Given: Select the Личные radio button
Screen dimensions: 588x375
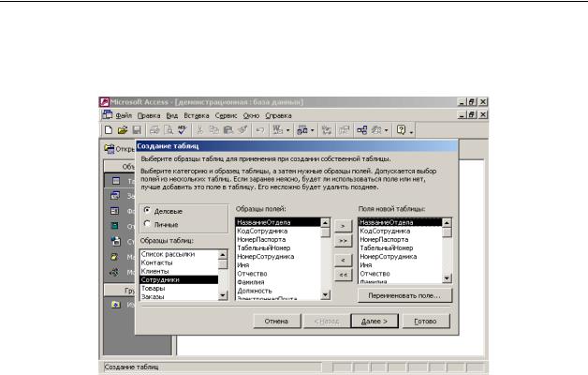Looking at the screenshot, I should pos(147,224).
